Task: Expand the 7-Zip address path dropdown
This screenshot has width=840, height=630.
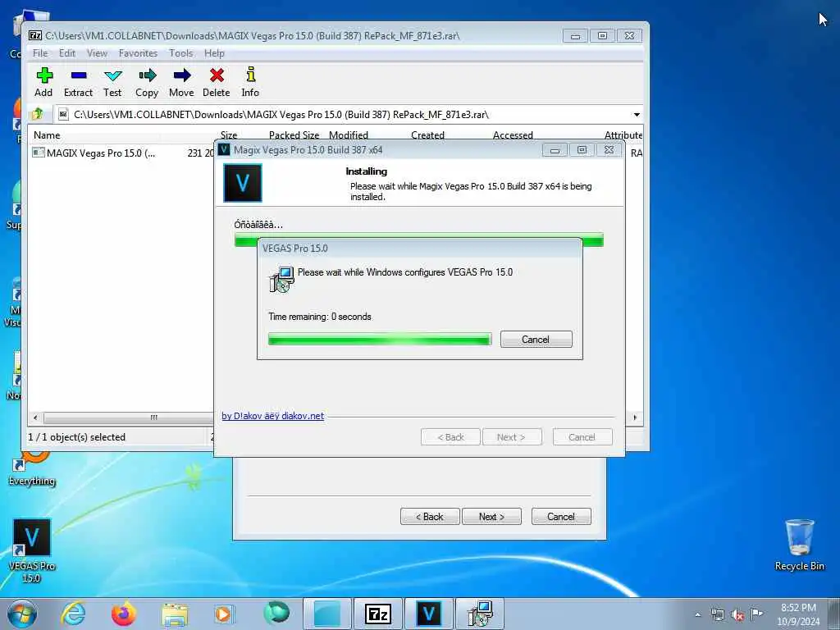Action: [x=637, y=115]
